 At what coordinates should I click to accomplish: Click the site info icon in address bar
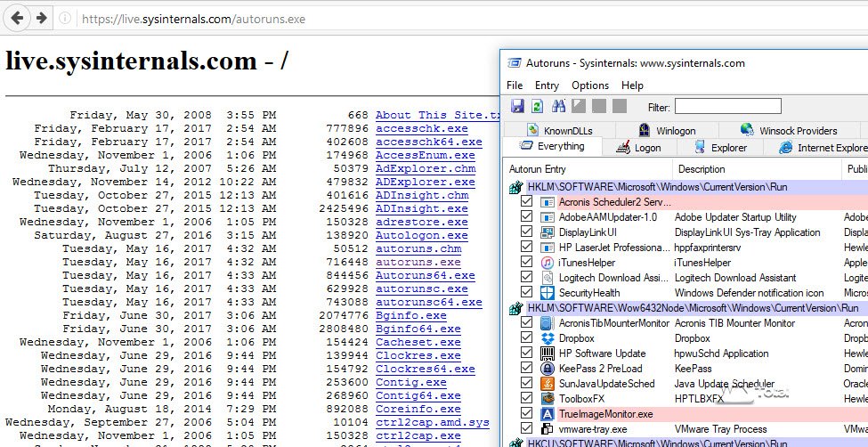[66, 18]
